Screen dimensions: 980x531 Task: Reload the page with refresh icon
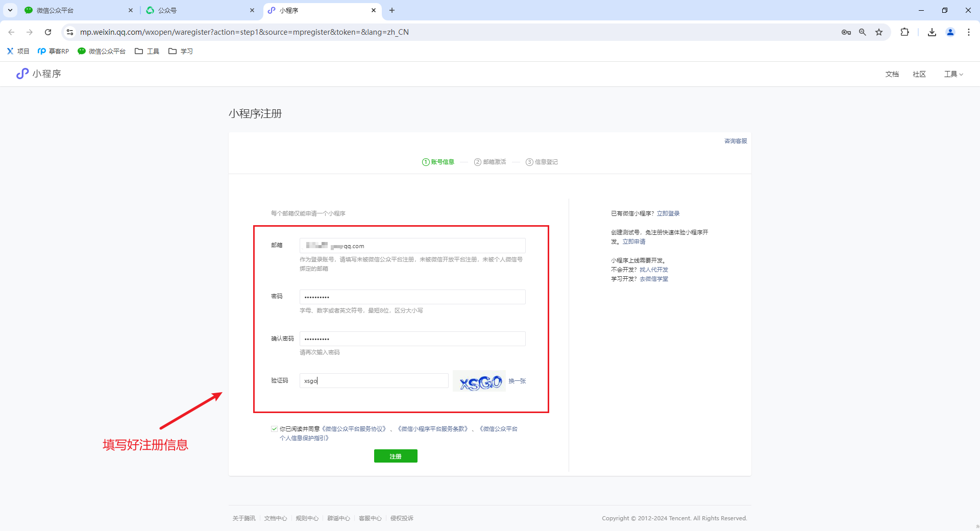pyautogui.click(x=48, y=32)
